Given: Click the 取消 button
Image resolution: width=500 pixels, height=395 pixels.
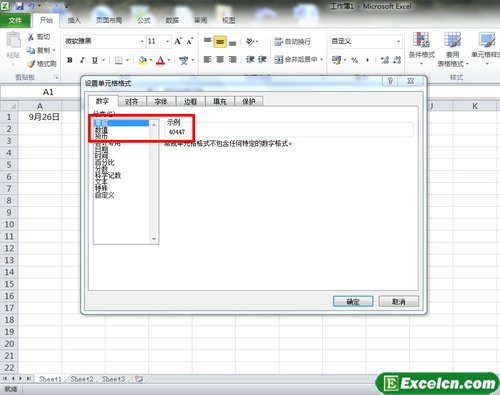Looking at the screenshot, I should coord(399,302).
